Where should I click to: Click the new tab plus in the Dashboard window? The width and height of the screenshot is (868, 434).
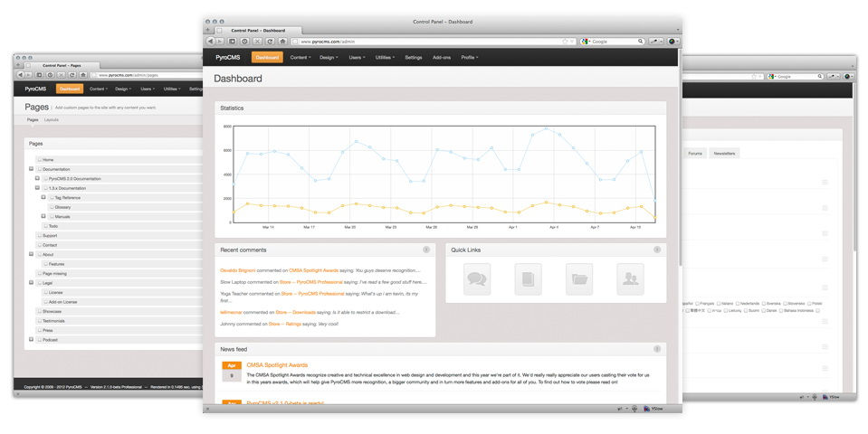[208, 31]
